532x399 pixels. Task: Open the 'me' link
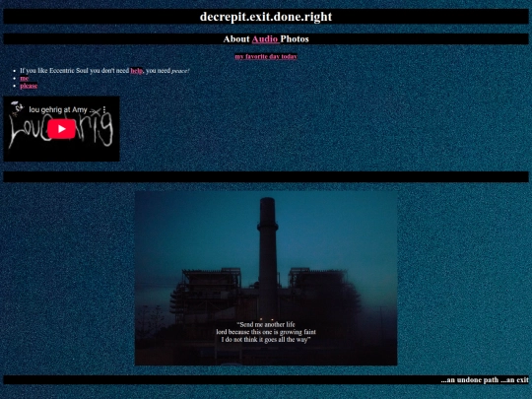[24, 79]
